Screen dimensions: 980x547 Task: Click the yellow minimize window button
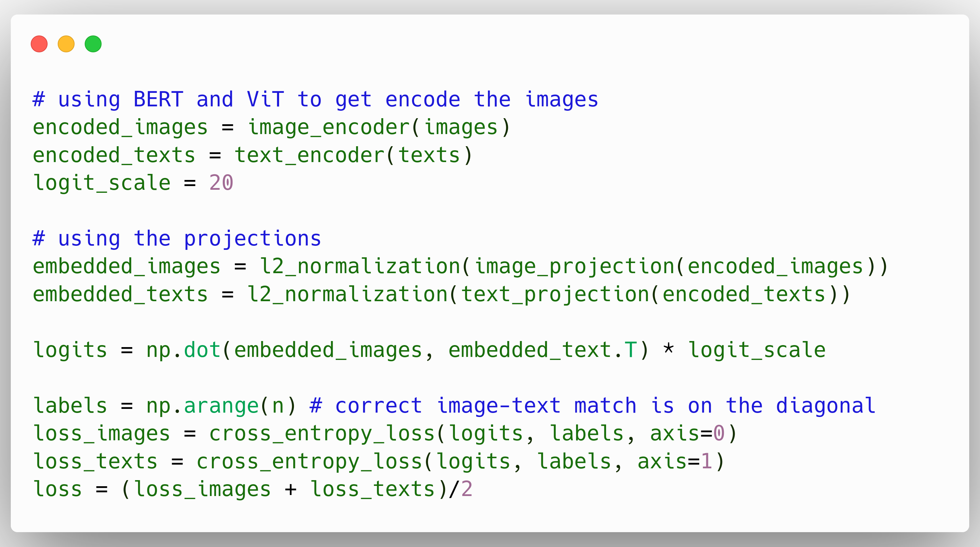66,44
